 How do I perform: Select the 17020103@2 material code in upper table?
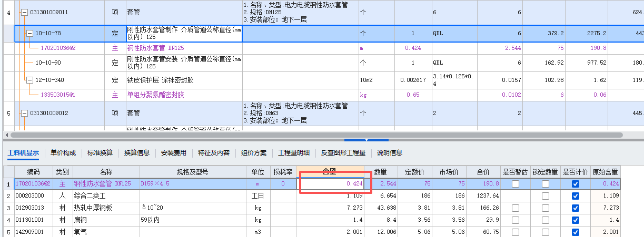58,48
